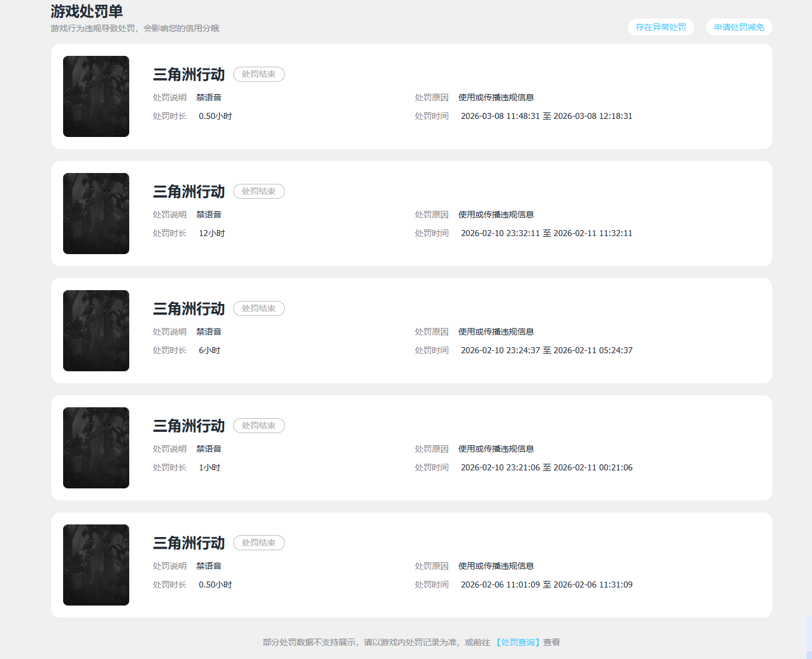Click 三角洲行动 title in first penalty card
Viewport: 812px width, 659px height.
pos(189,74)
